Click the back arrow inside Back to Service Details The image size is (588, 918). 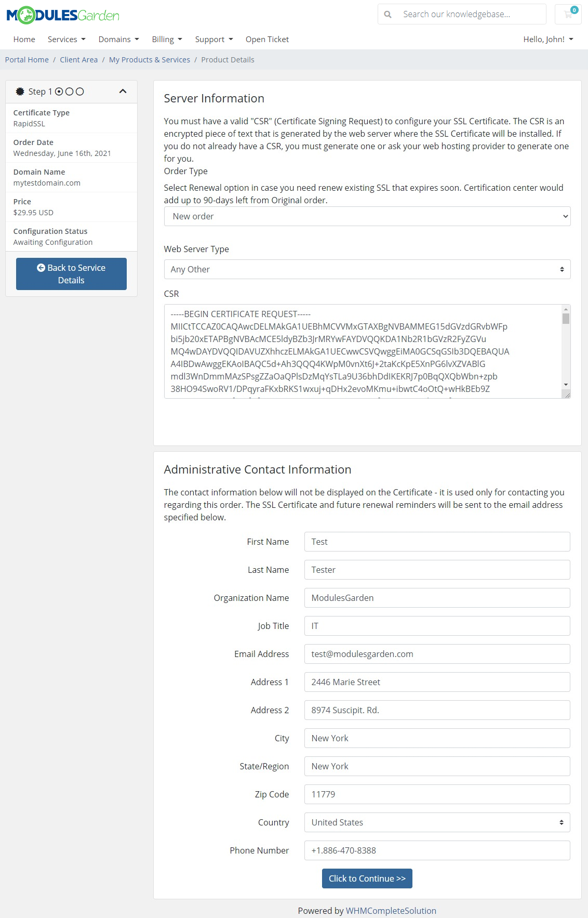41,267
